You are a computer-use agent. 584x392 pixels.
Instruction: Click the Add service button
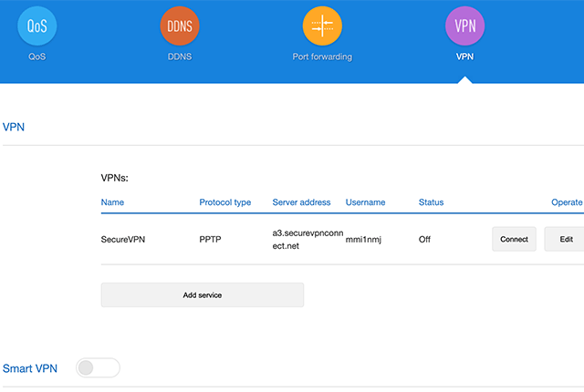click(202, 295)
